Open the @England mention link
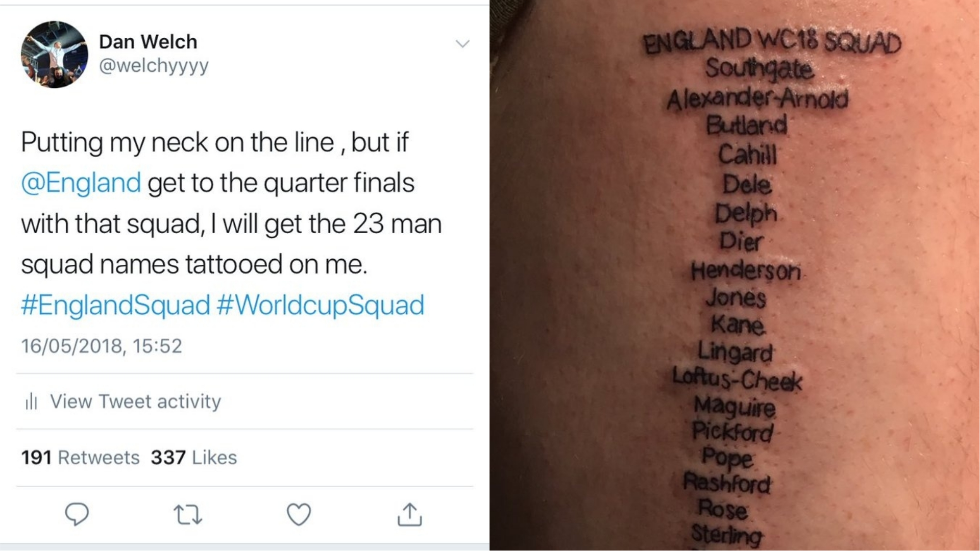This screenshot has height=551, width=980. click(x=81, y=183)
